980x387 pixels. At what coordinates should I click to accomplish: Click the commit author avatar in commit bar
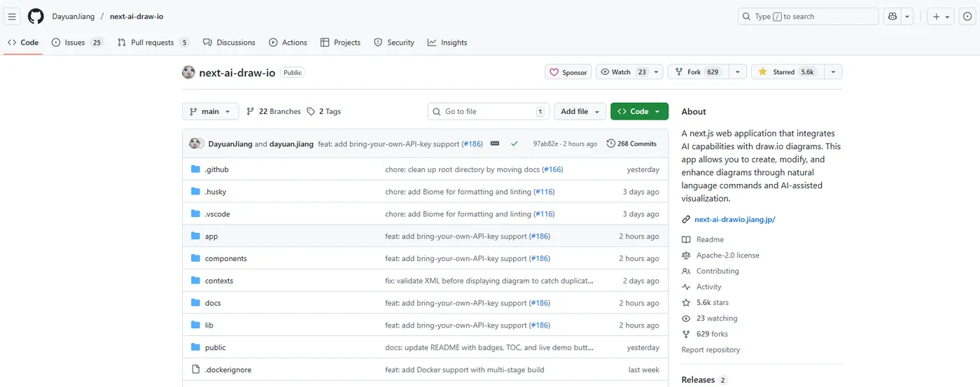196,143
